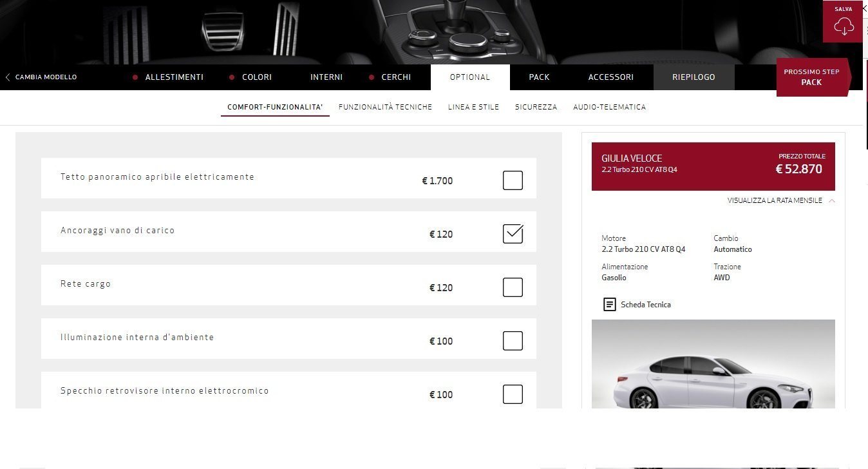Viewport: 868px width, 469px height.
Task: Expand Visualizza la rata mensile section
Action: click(x=774, y=201)
